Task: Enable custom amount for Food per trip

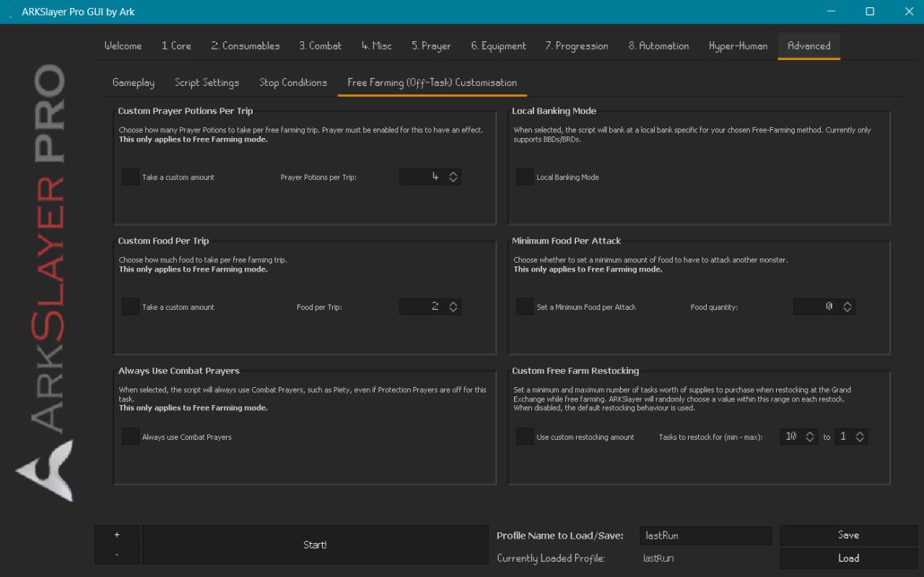Action: [131, 307]
